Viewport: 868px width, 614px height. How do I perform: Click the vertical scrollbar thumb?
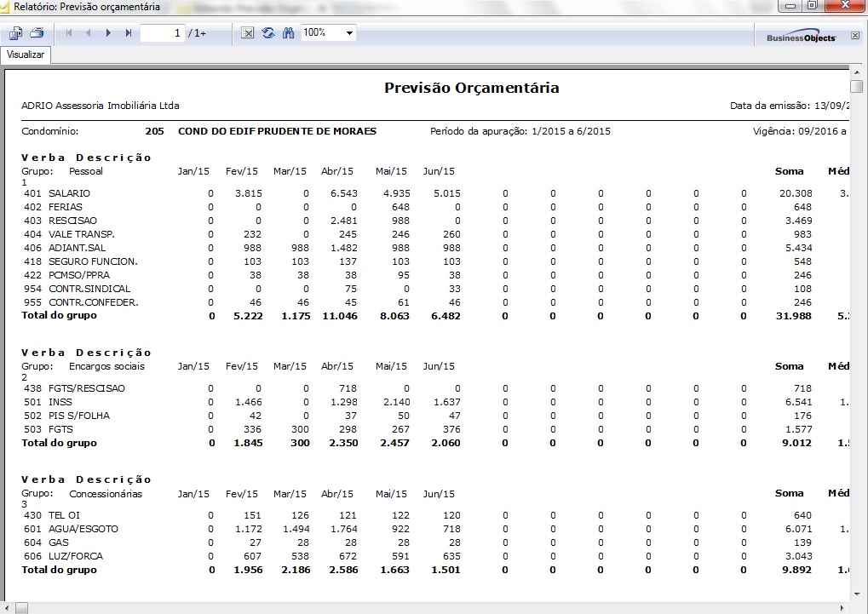(x=856, y=87)
